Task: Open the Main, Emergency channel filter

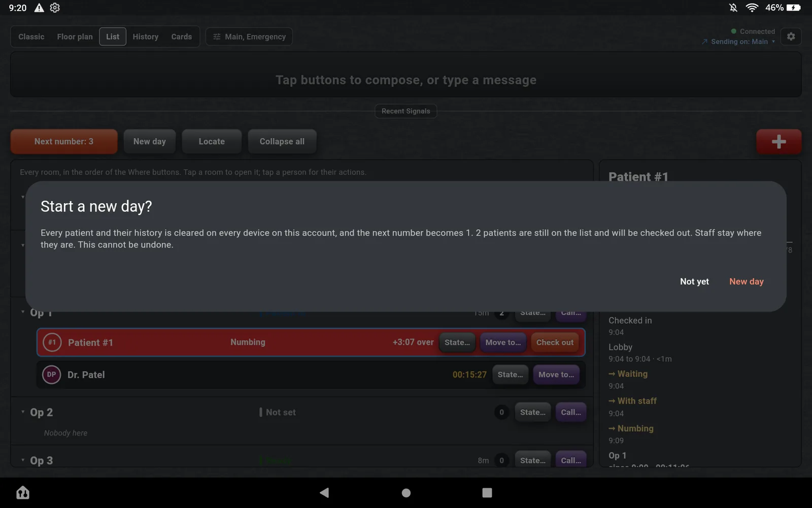Action: click(x=249, y=37)
